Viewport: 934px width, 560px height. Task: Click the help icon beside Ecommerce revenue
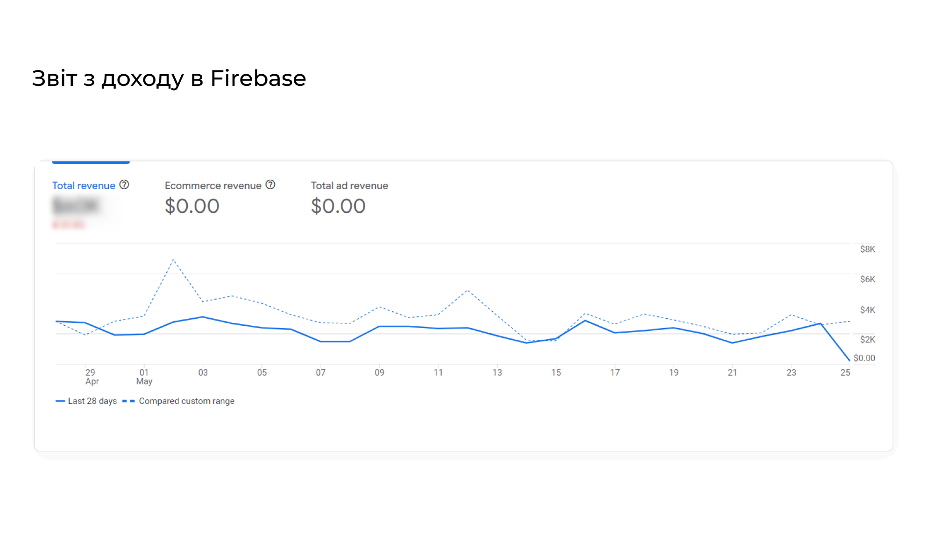270,185
